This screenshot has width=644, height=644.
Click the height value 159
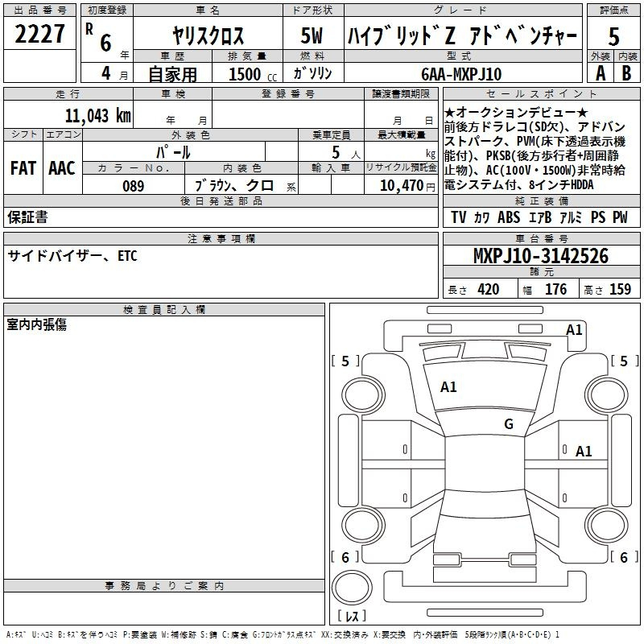[x=620, y=290]
